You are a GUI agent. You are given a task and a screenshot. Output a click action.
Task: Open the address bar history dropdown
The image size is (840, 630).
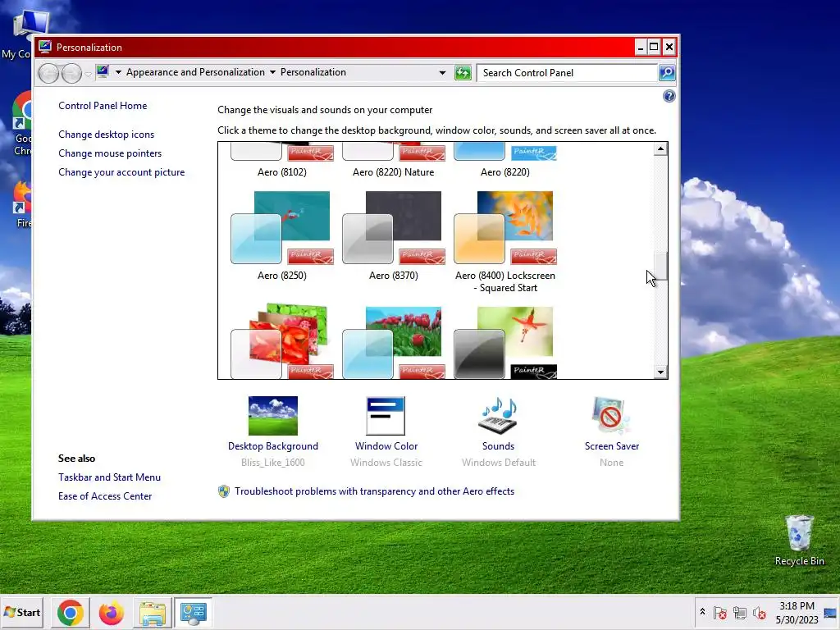click(x=442, y=72)
